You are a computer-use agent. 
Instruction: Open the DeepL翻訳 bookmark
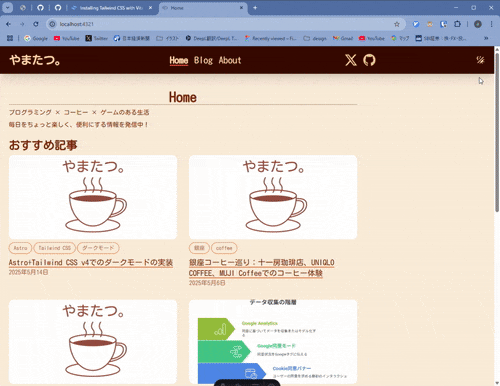[211, 38]
